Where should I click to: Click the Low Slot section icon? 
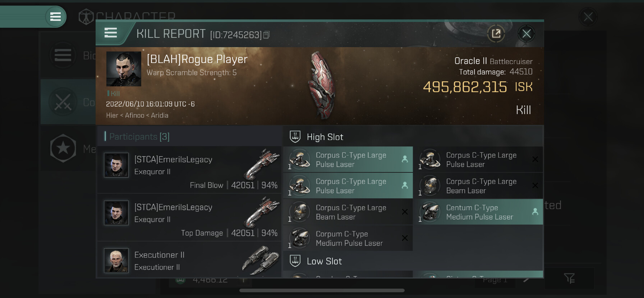tap(295, 261)
